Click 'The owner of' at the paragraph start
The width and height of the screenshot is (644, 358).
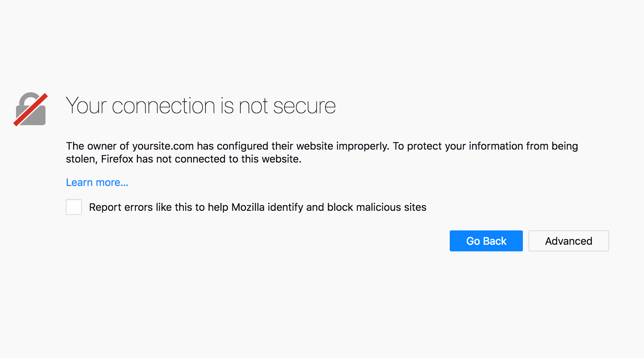[97, 146]
